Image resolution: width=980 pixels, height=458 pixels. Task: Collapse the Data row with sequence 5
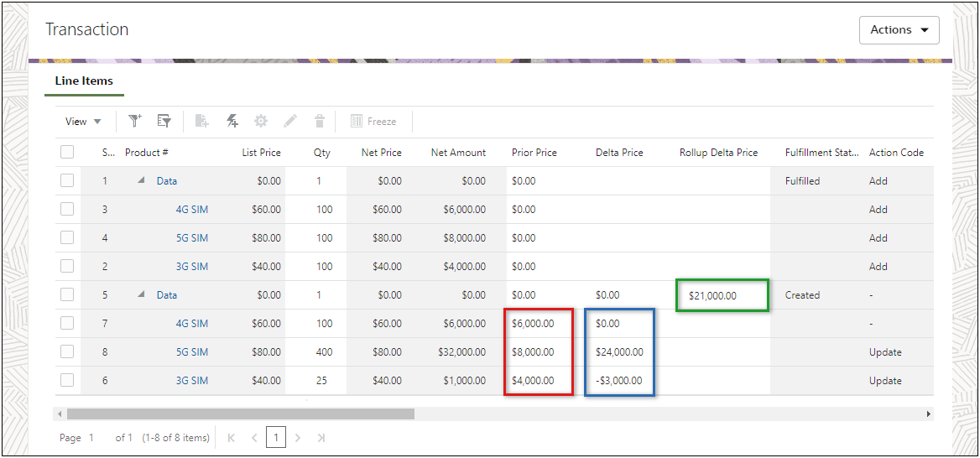tap(141, 295)
